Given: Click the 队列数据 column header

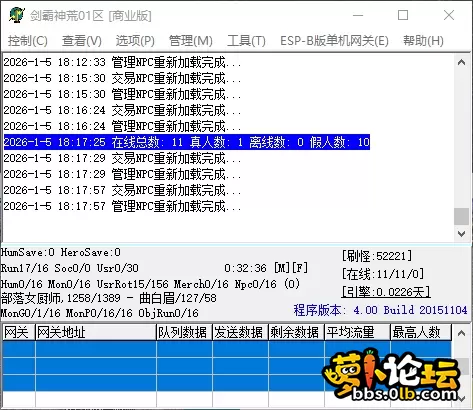Looking at the screenshot, I should 184,332.
